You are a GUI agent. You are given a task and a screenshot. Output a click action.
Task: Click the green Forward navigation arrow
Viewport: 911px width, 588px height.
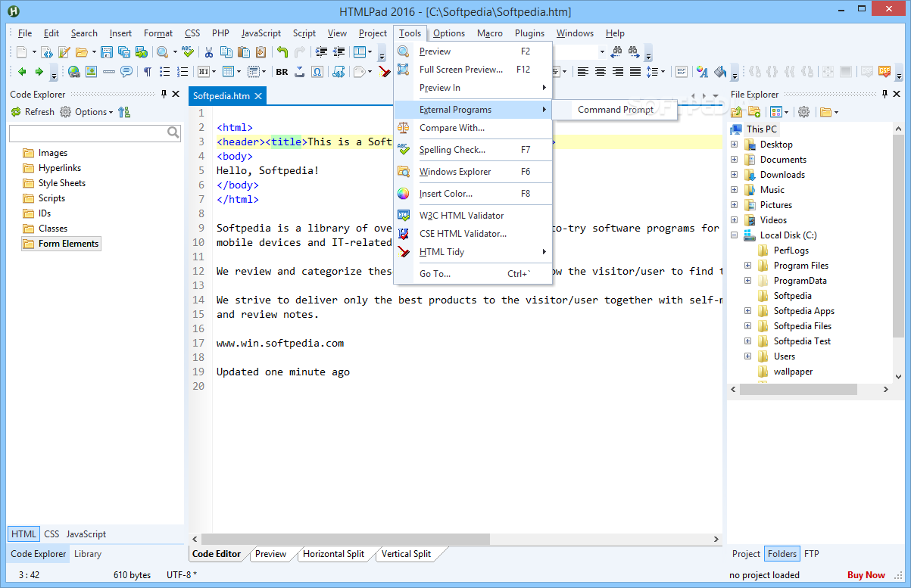[x=39, y=72]
